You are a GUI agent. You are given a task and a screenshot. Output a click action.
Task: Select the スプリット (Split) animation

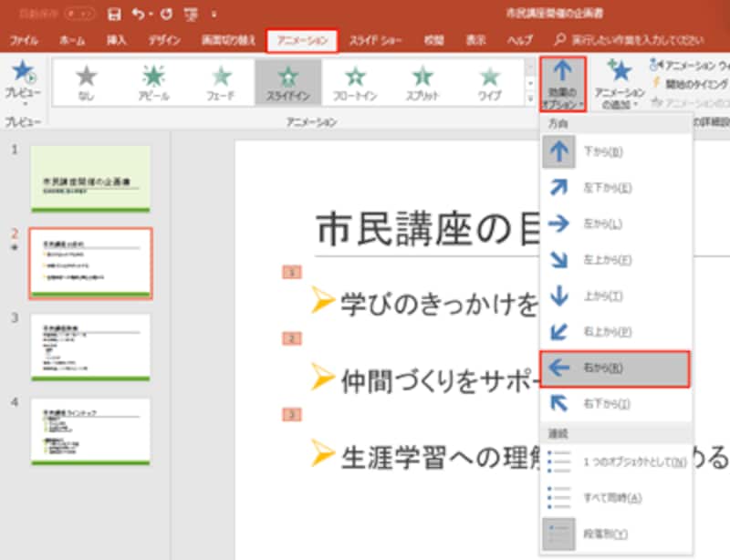[x=422, y=83]
